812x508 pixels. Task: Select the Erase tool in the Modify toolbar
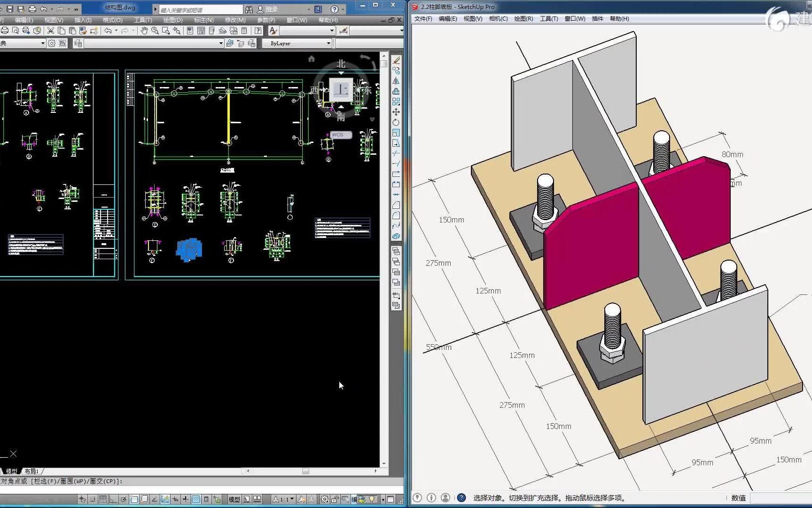pos(397,60)
